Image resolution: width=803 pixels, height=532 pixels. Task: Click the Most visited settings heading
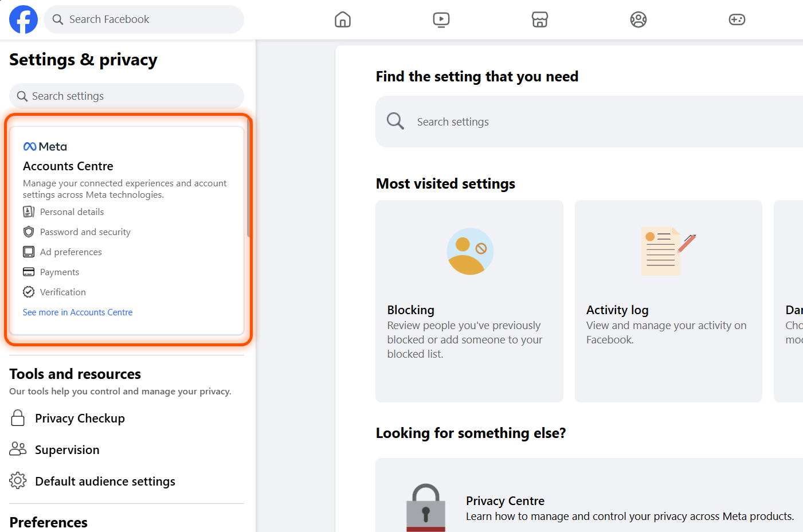pos(445,183)
